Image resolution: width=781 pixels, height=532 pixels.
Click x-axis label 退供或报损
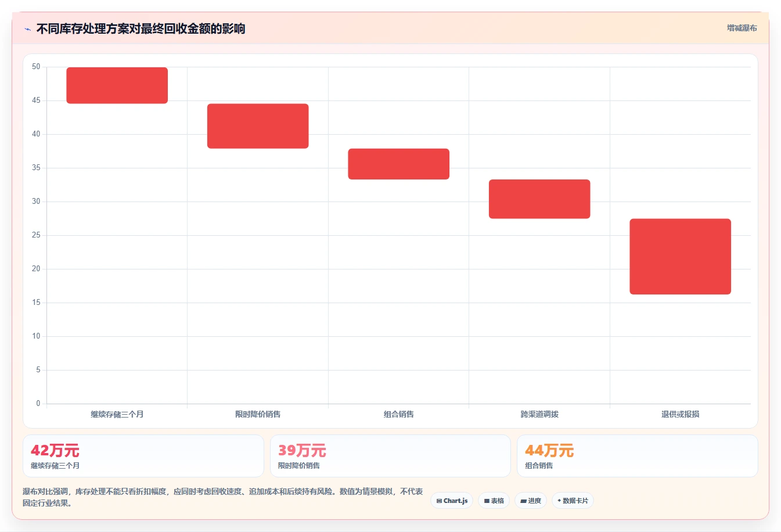[x=681, y=414]
